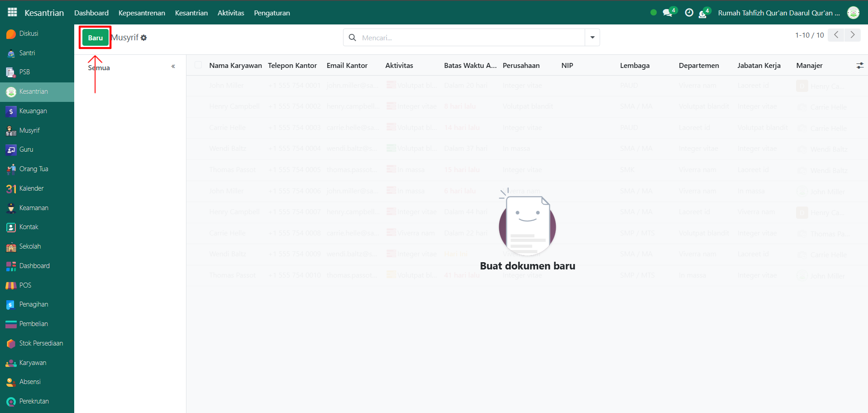
Task: Go to next page of records
Action: (x=852, y=35)
